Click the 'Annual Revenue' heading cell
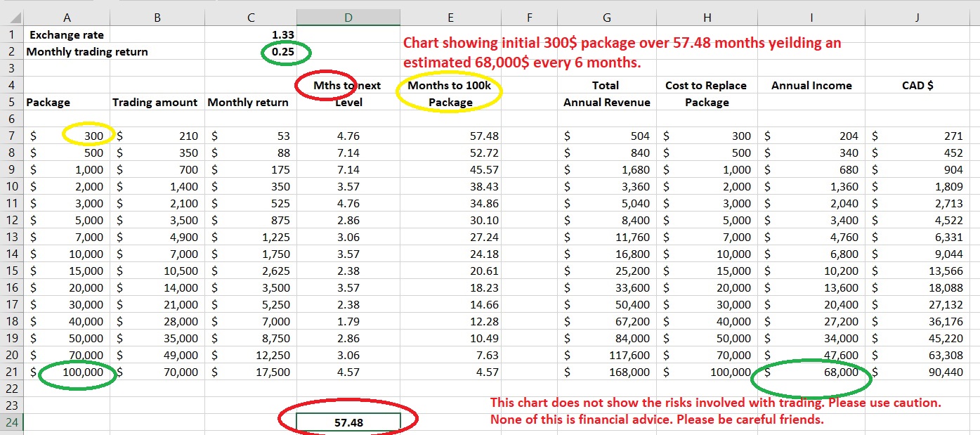Screen dimensions: 980x435 [606, 102]
